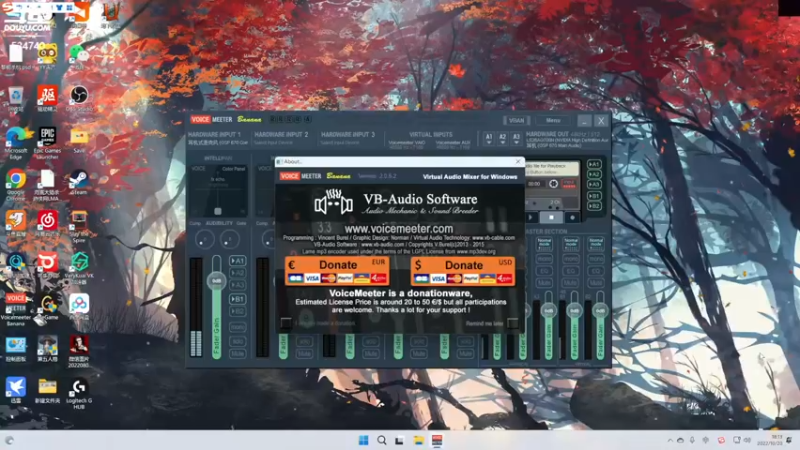
Task: Toggle A3 routing on Hardware Input 1 strip
Action: pos(237,285)
